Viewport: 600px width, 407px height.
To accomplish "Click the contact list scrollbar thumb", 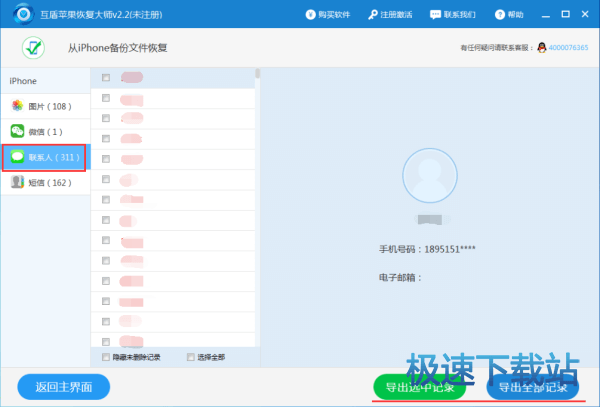I will tap(258, 73).
